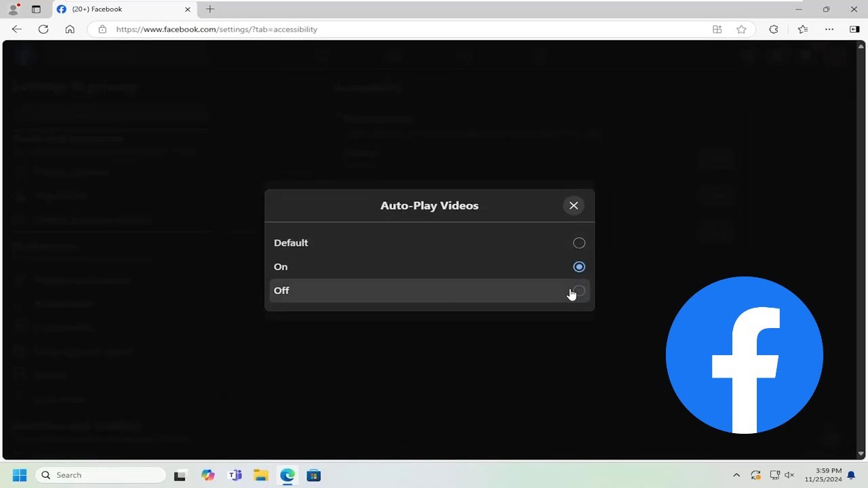The width and height of the screenshot is (868, 488).
Task: Open Task View from the taskbar
Action: 180,475
